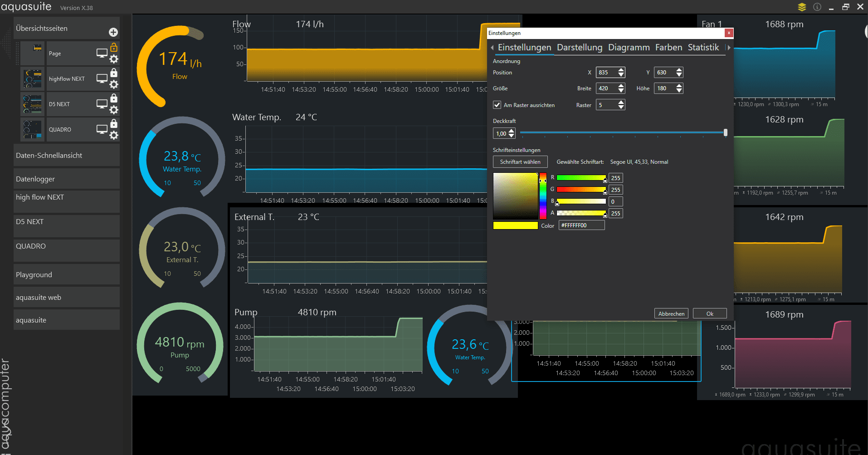868x455 pixels.
Task: Select the D5 NEXT overview thumbnail
Action: coord(33,104)
